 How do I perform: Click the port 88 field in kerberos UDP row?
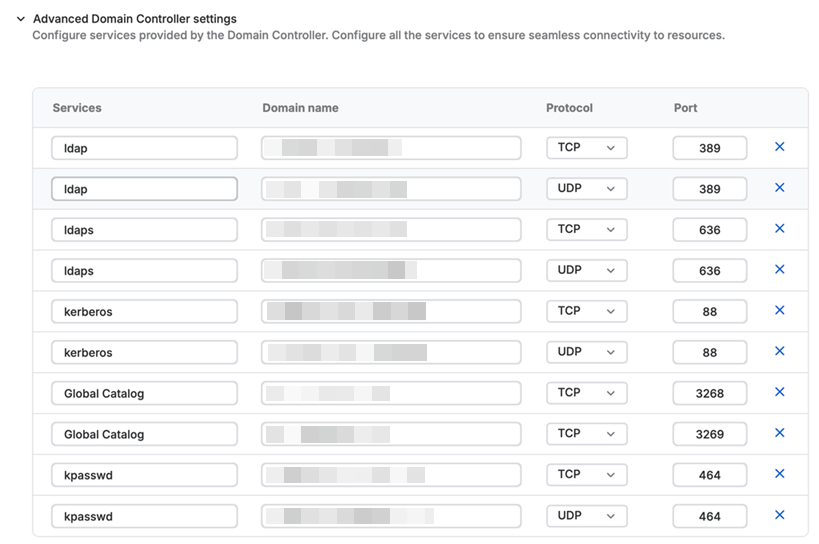[709, 352]
